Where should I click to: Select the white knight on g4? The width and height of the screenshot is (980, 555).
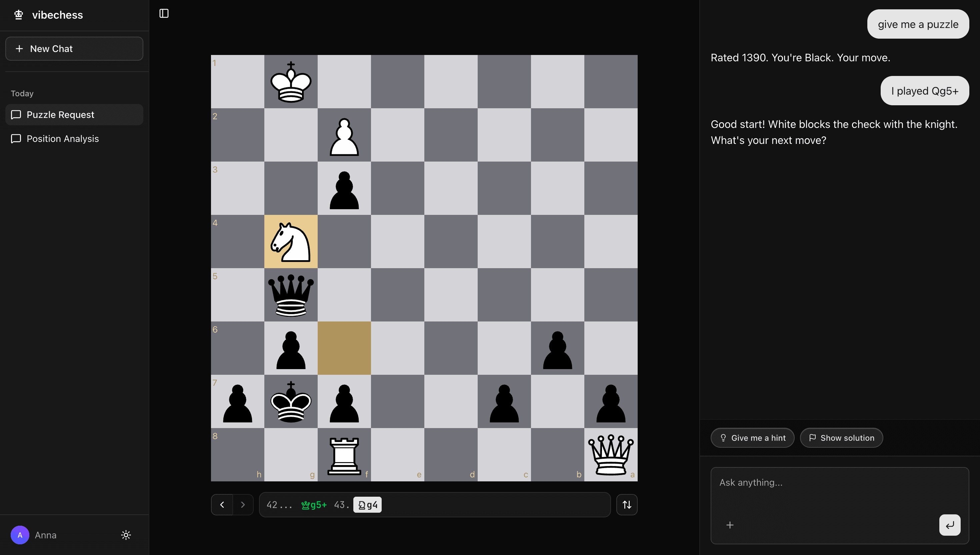click(291, 242)
